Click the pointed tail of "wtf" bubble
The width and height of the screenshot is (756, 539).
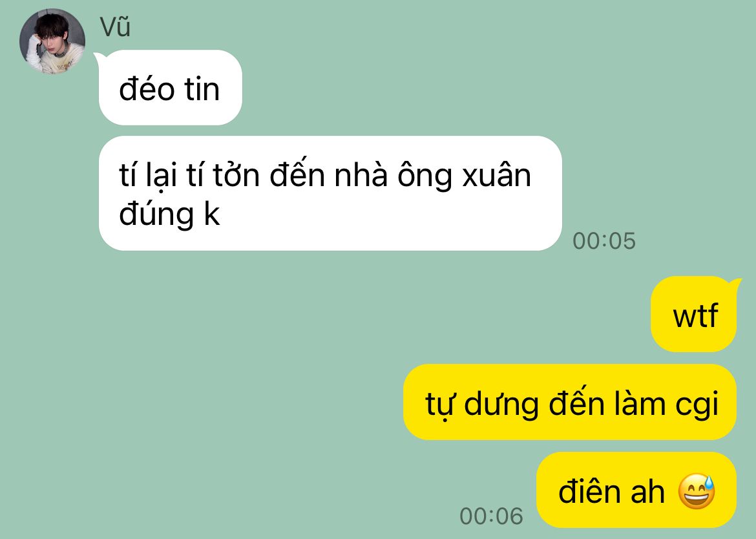click(736, 283)
